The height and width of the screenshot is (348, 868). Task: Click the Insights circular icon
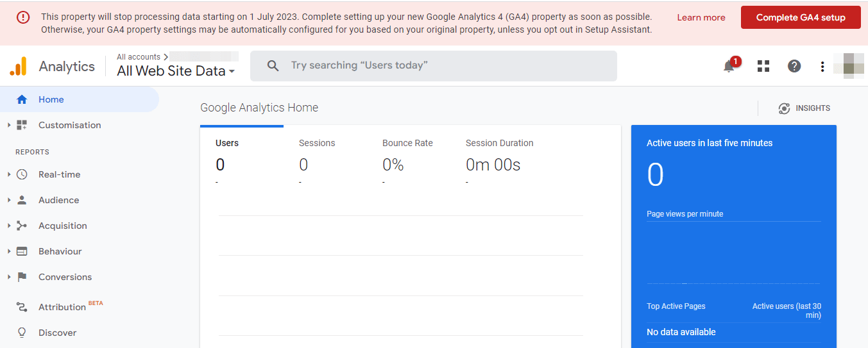[784, 108]
